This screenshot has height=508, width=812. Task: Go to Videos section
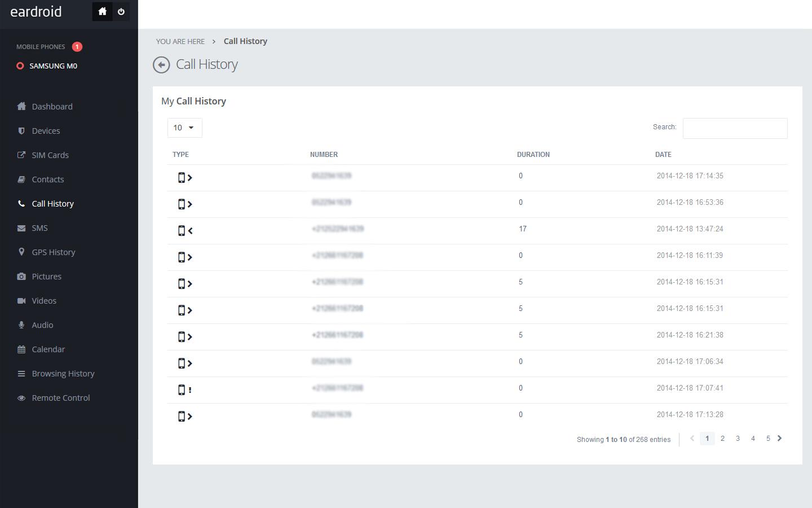pos(44,301)
